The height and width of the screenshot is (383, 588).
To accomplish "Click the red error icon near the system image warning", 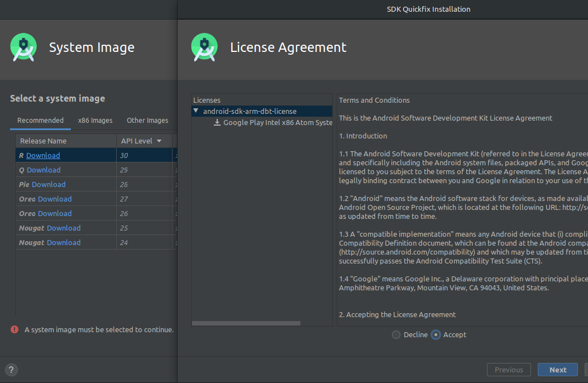I will (x=15, y=329).
